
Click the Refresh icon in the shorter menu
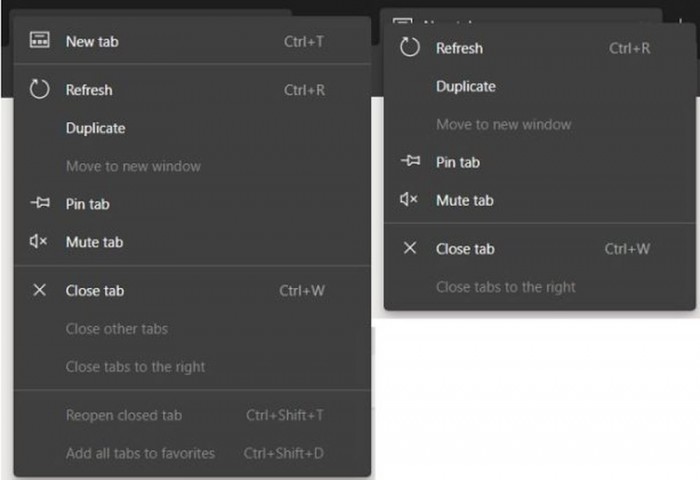click(x=410, y=48)
